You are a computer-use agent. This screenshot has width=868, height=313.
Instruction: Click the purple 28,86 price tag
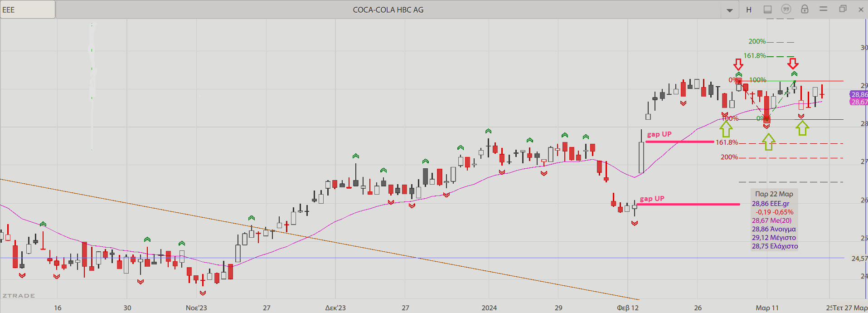point(859,94)
